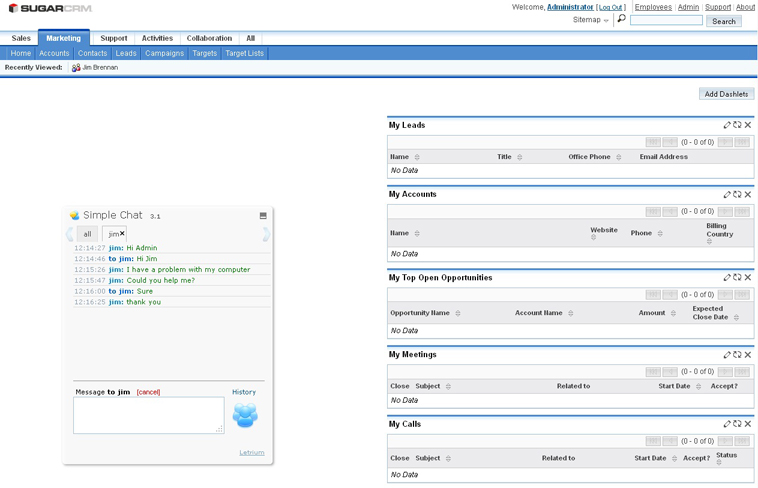Go to next chat tabs arrow
Image resolution: width=758 pixels, height=488 pixels.
click(x=266, y=234)
